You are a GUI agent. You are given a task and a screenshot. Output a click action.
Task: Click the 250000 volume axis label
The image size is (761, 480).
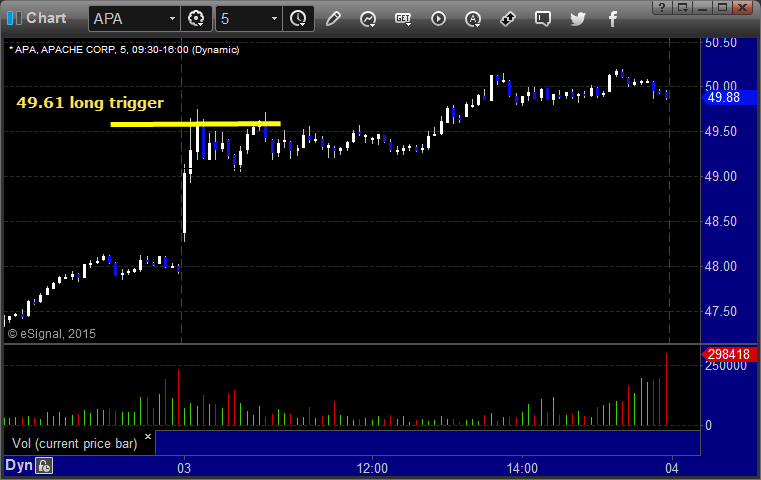tap(726, 366)
